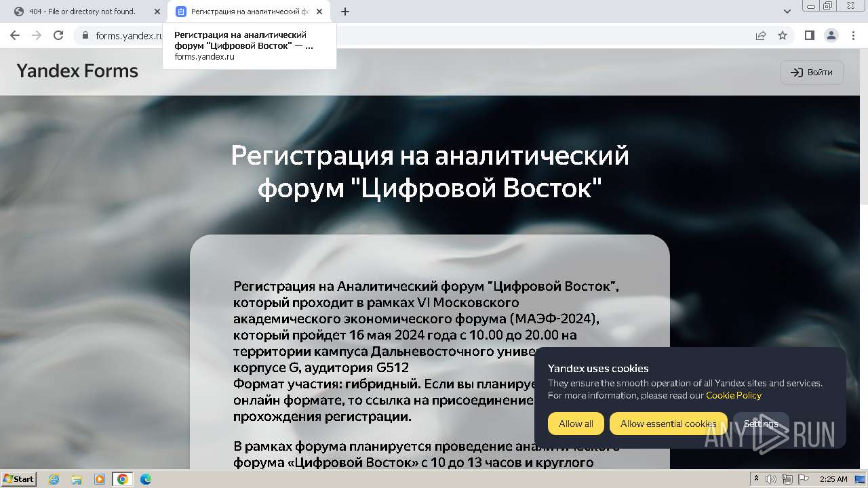
Task: Select the Регистрация на аналитический форум tab
Action: [250, 12]
